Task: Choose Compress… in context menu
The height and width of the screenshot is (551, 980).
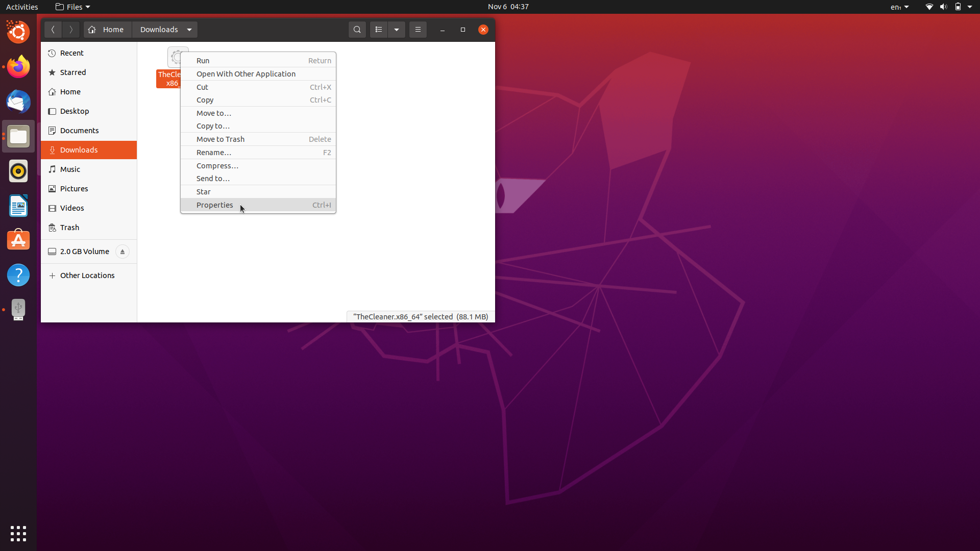Action: click(258, 166)
